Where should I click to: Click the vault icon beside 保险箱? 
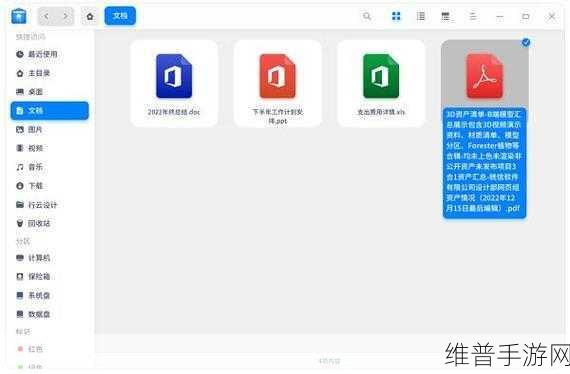coord(20,277)
